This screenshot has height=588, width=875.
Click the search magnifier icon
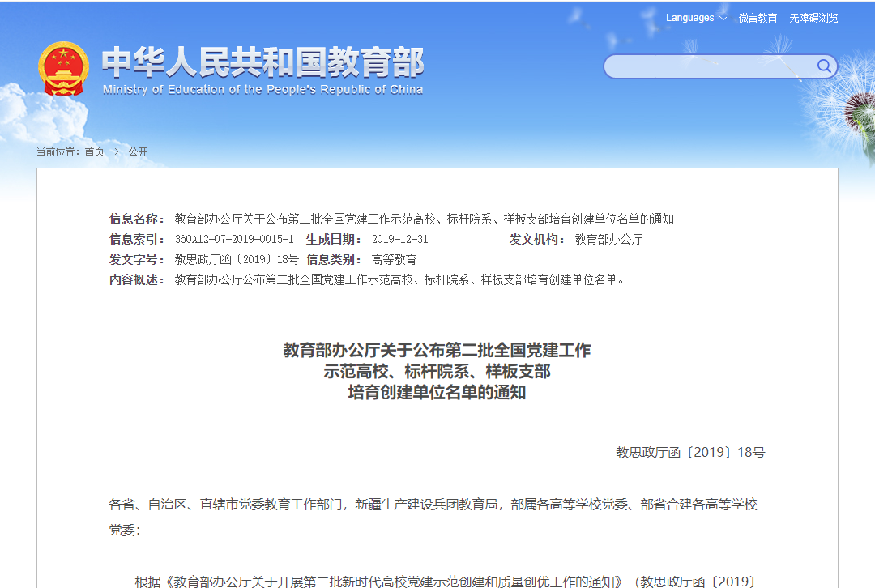coord(824,66)
